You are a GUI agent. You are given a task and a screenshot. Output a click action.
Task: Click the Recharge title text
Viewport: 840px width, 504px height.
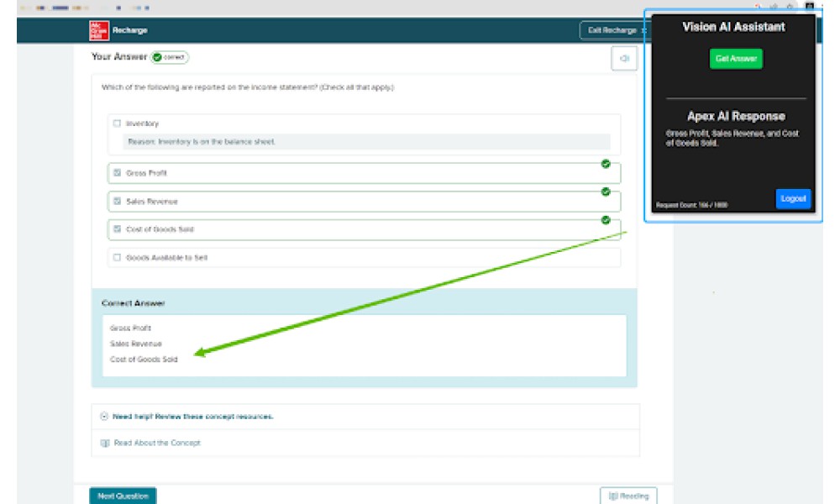point(129,30)
